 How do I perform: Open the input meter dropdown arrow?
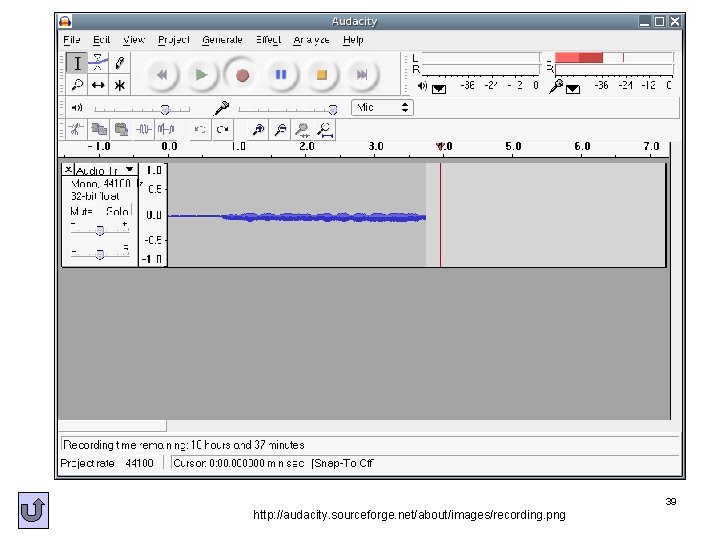[x=573, y=89]
